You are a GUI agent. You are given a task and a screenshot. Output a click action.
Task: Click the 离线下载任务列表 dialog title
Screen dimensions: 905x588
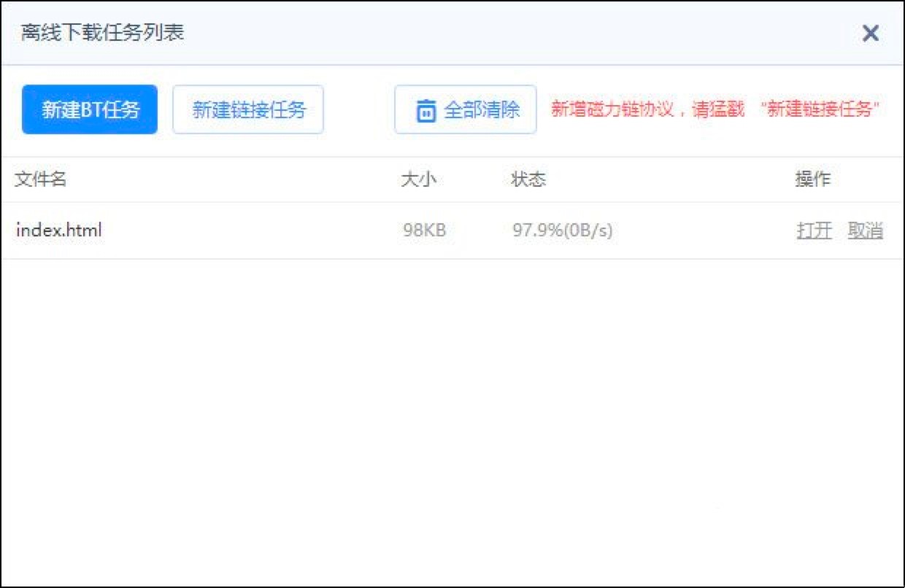(102, 33)
